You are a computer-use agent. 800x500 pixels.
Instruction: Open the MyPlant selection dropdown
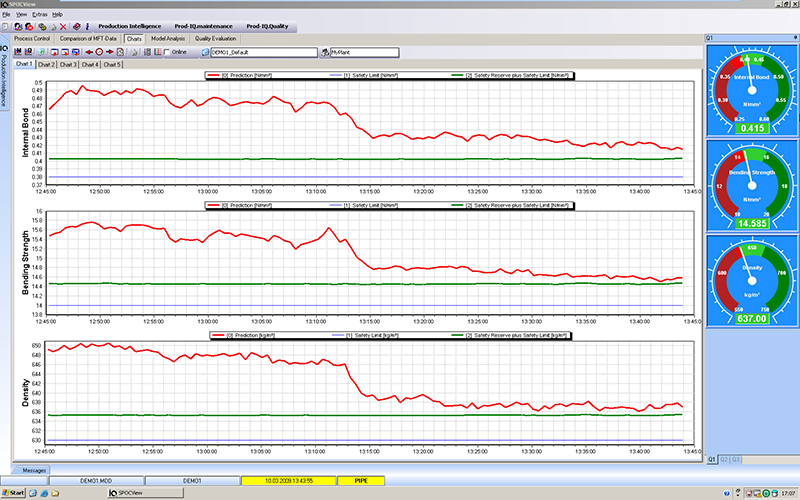click(x=363, y=51)
